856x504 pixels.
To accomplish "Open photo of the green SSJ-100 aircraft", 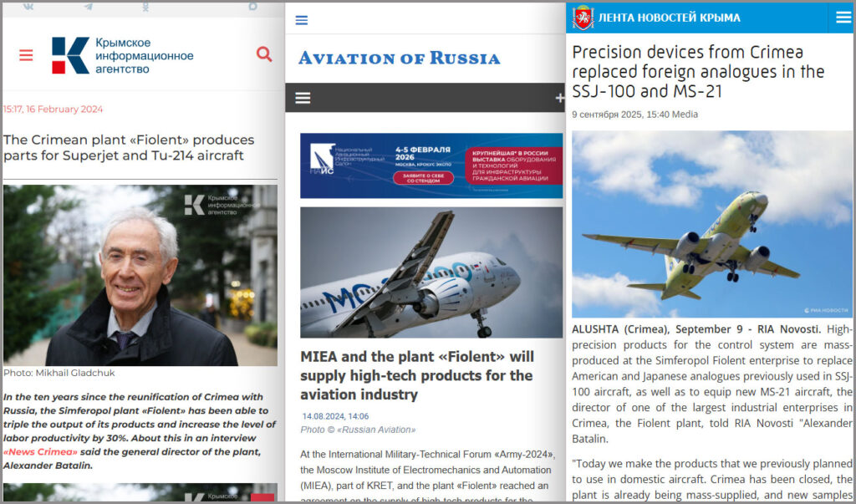I will coord(712,225).
